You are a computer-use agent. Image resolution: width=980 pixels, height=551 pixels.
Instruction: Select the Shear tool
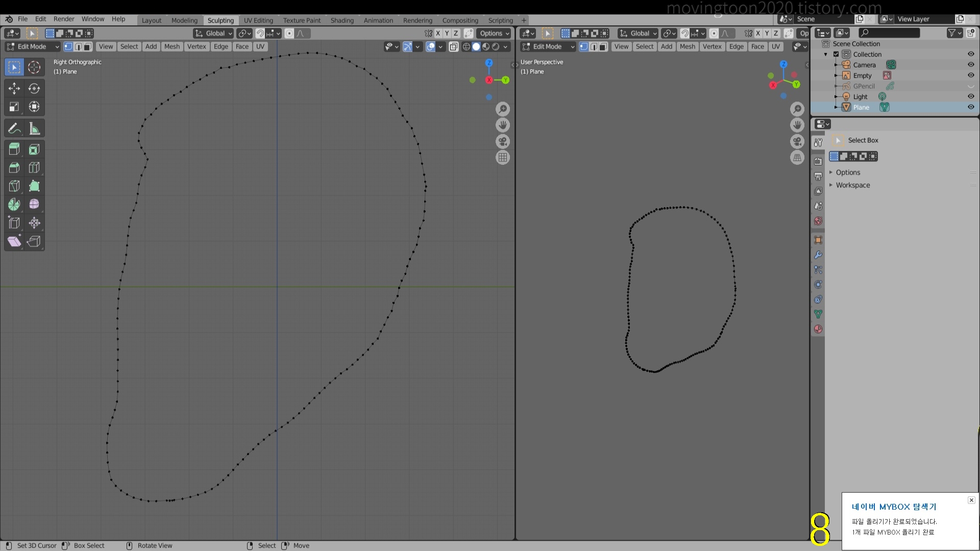click(14, 241)
